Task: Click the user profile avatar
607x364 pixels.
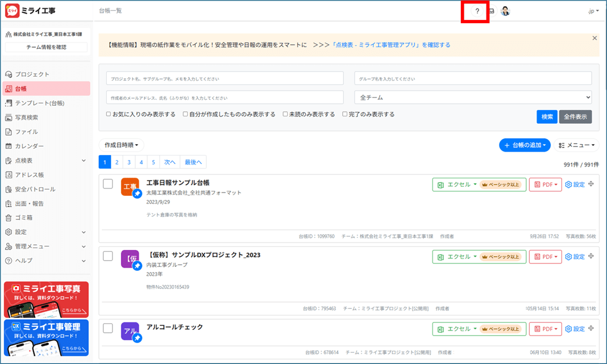Action: pyautogui.click(x=505, y=11)
